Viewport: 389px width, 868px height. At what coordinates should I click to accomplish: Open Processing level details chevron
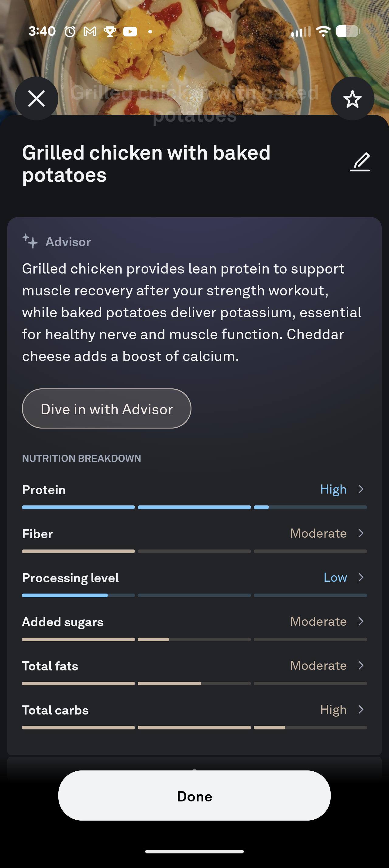[361, 577]
